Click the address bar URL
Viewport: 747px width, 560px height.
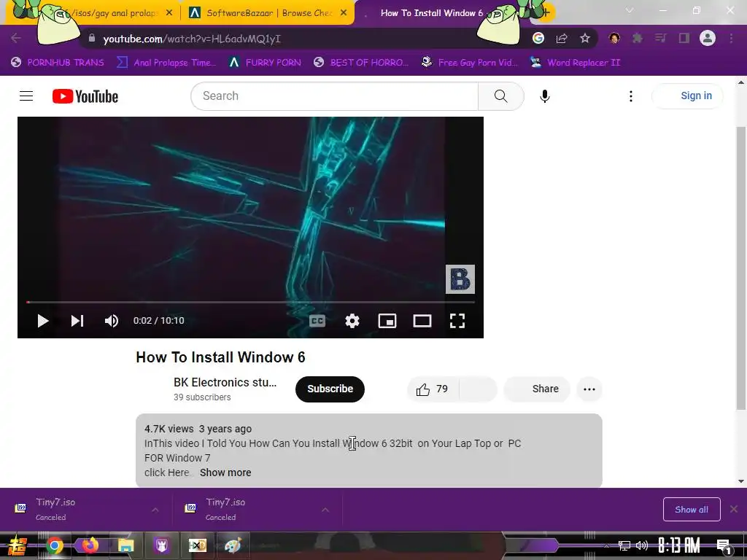[x=192, y=39]
